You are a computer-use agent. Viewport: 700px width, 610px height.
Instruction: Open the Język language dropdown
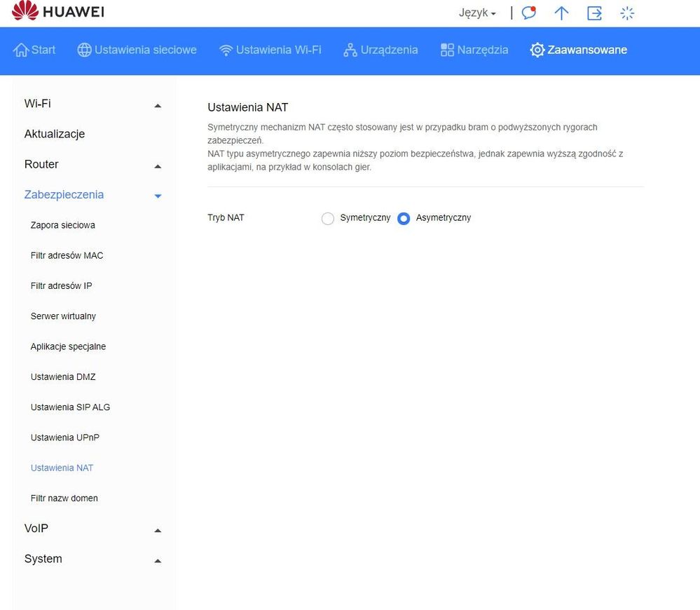click(x=477, y=13)
